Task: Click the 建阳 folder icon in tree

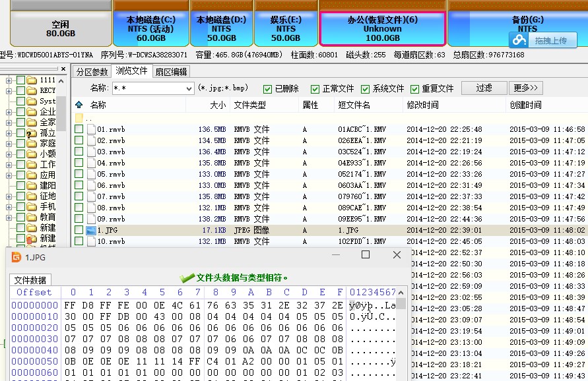Action: tap(32, 186)
